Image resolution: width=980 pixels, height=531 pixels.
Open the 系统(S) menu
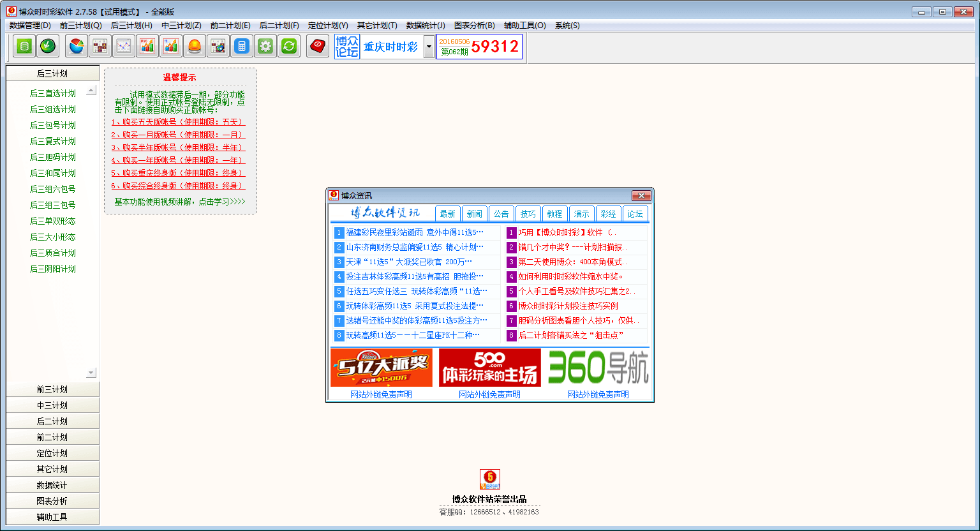pos(567,26)
